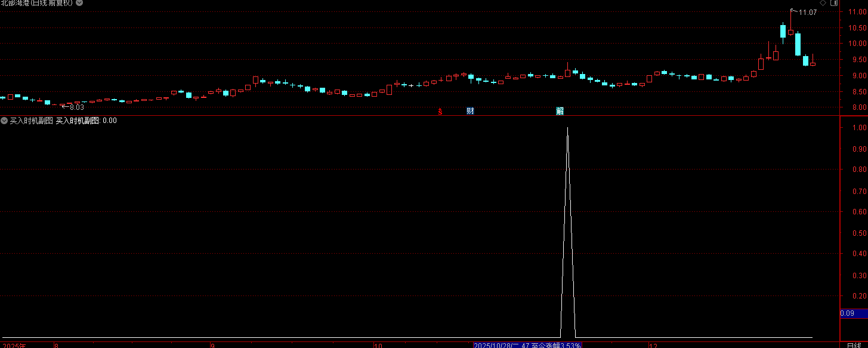Click the signal spike peak in indicator panel
This screenshot has width=868, height=348.
tap(567, 128)
